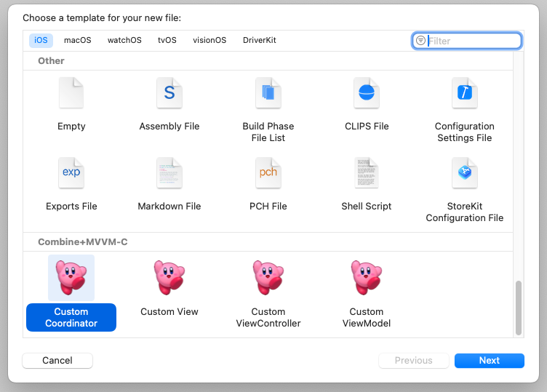Open the DriverKit platform tab
Screen dimensions: 547x392
click(x=260, y=40)
